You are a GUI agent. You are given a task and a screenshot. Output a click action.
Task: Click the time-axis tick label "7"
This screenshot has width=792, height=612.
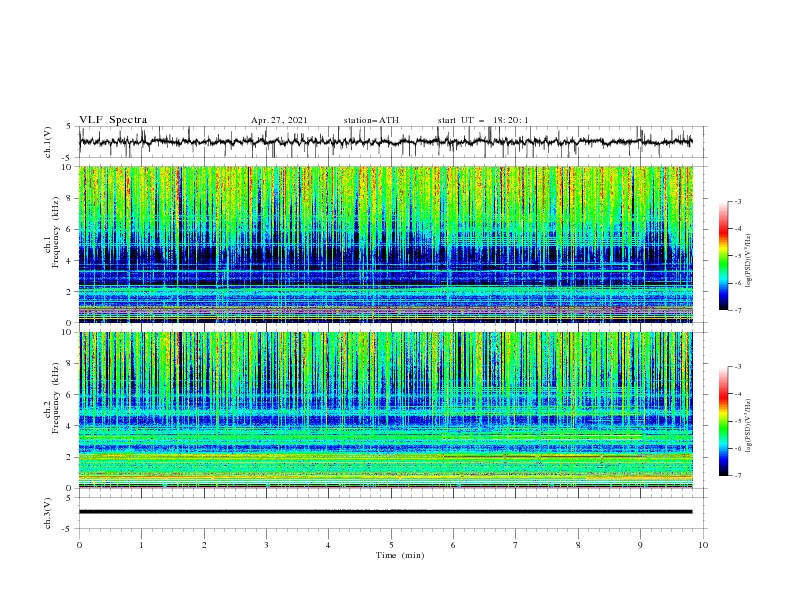pos(516,545)
